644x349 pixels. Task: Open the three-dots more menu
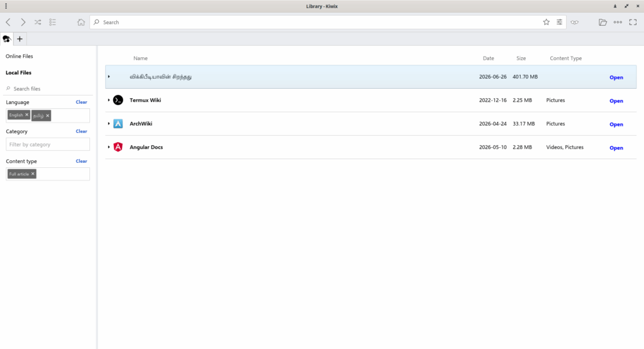(x=618, y=22)
